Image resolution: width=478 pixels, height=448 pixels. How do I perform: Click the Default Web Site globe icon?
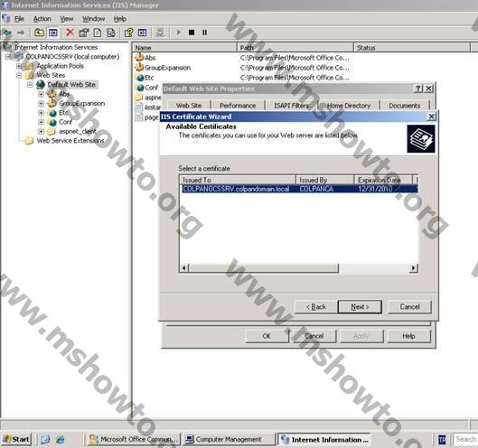click(41, 84)
